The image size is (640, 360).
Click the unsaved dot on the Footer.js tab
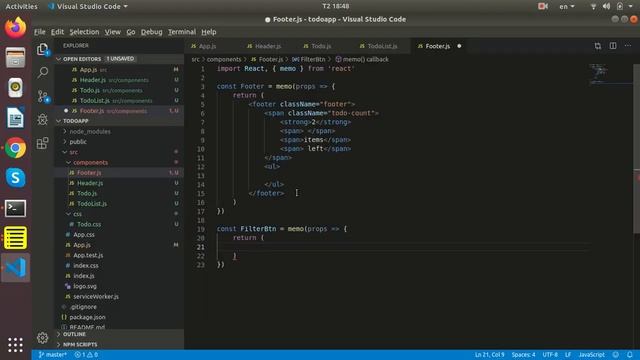(459, 46)
